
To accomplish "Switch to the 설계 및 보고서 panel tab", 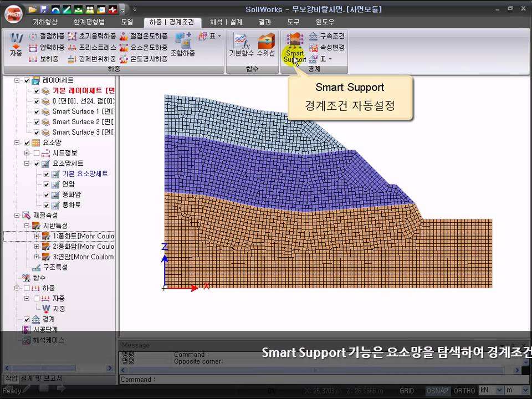I will [42, 378].
